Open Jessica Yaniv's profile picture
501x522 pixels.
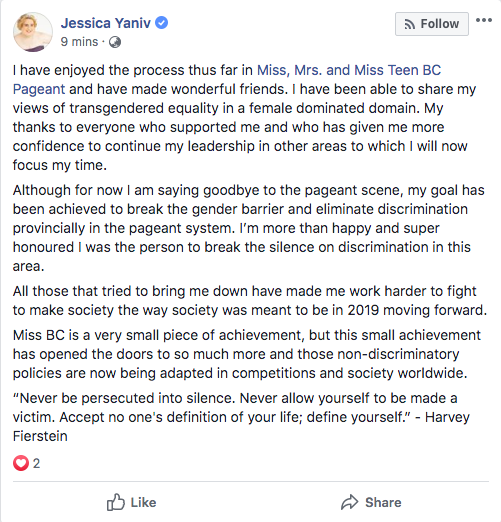(x=33, y=32)
